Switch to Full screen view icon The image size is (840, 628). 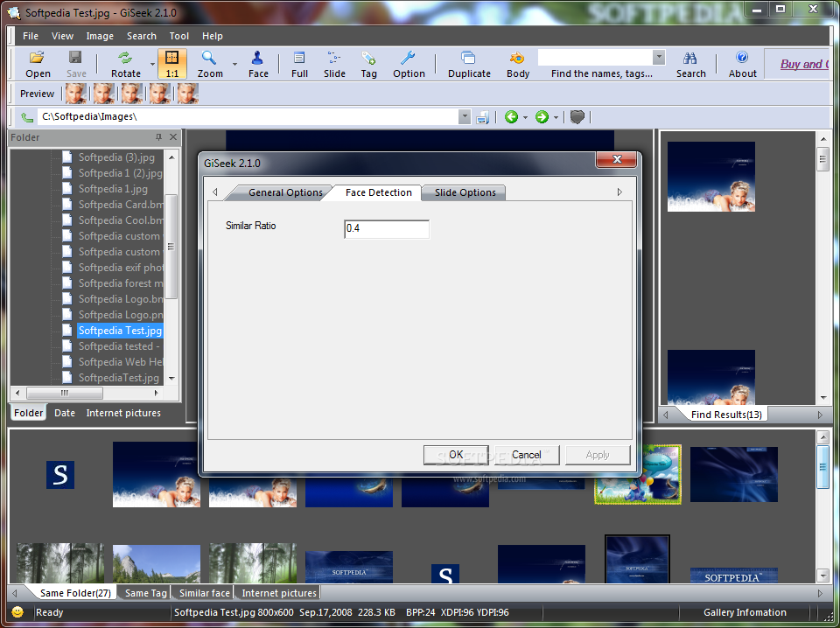click(299, 64)
